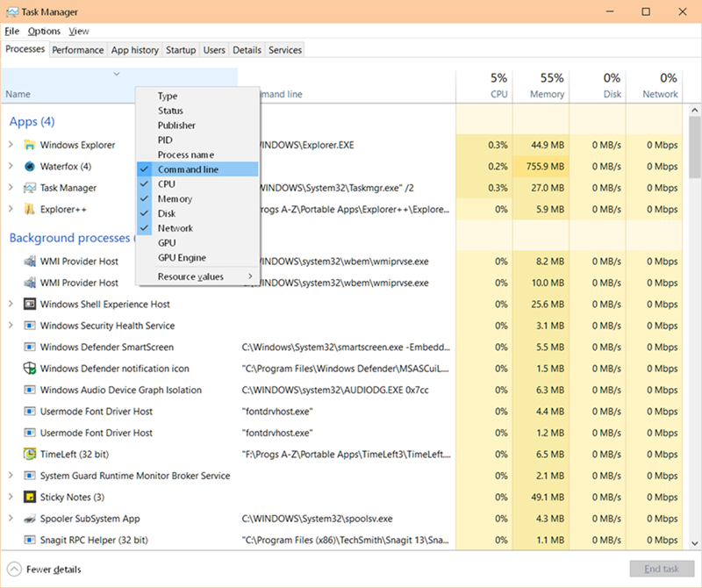
Task: Expand Windows Security Health Service
Action: [x=11, y=325]
